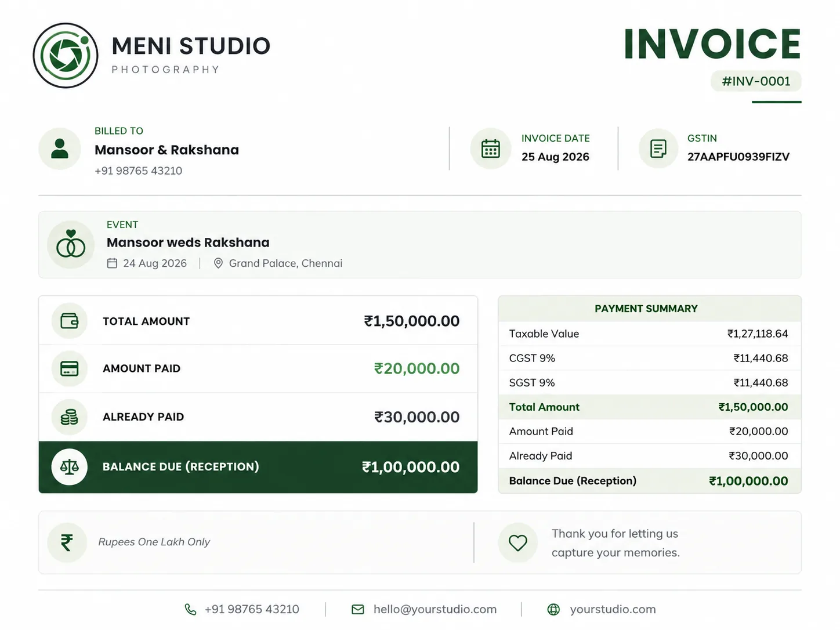840x630 pixels.
Task: Click the invoice date 25 Aug 2026
Action: [555, 157]
